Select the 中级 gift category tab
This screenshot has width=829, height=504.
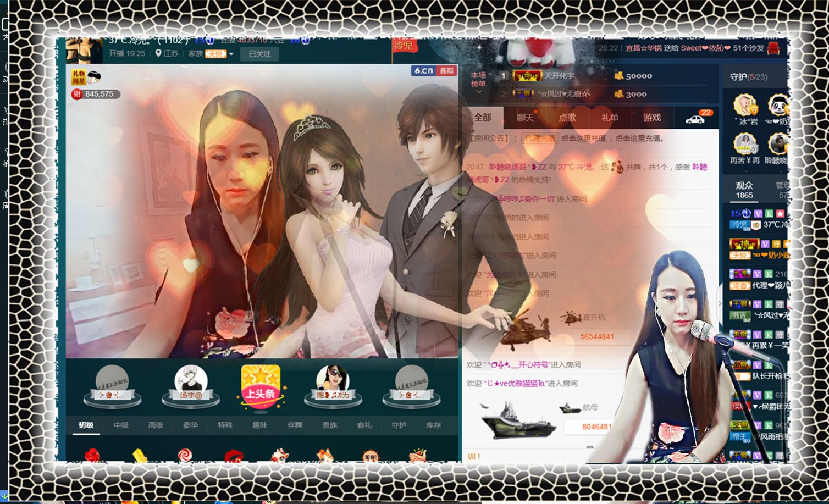coord(121,425)
